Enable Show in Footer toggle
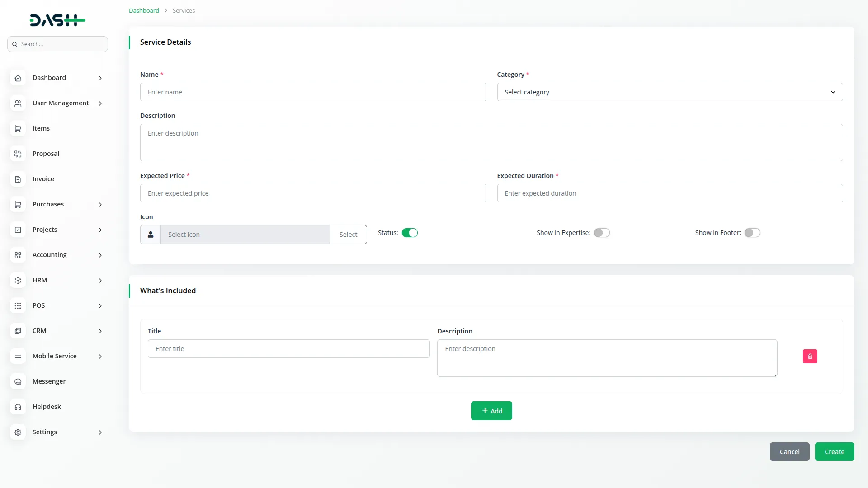Image resolution: width=868 pixels, height=488 pixels. coord(752,232)
